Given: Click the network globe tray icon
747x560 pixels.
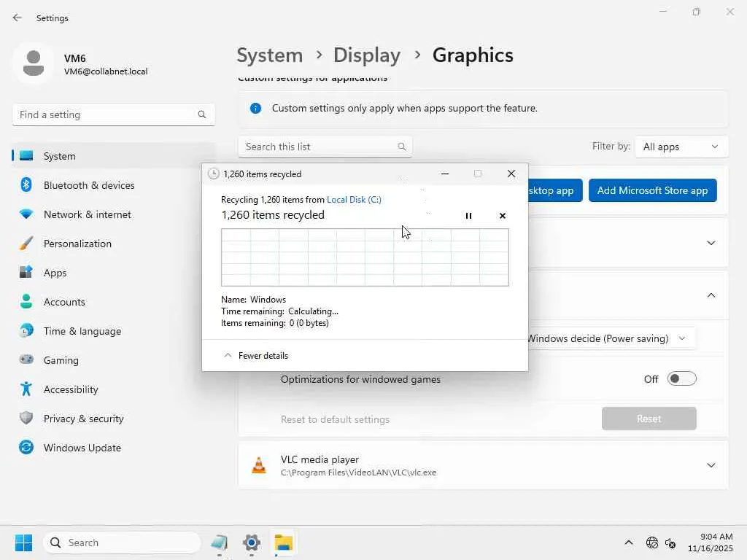Looking at the screenshot, I should [651, 542].
